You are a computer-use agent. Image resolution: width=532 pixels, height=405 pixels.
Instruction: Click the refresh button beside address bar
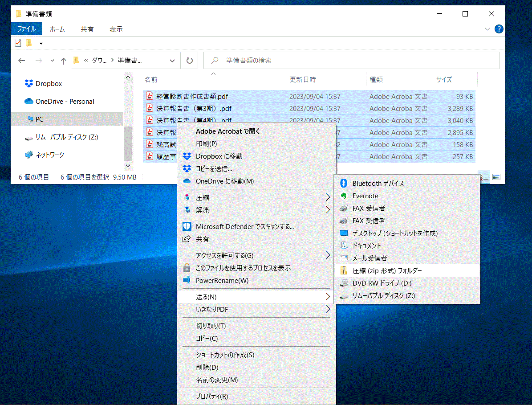pos(190,61)
